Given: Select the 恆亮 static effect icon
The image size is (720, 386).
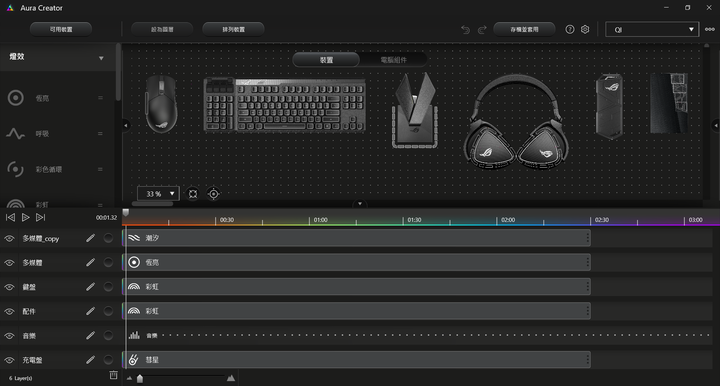Looking at the screenshot, I should [16, 98].
